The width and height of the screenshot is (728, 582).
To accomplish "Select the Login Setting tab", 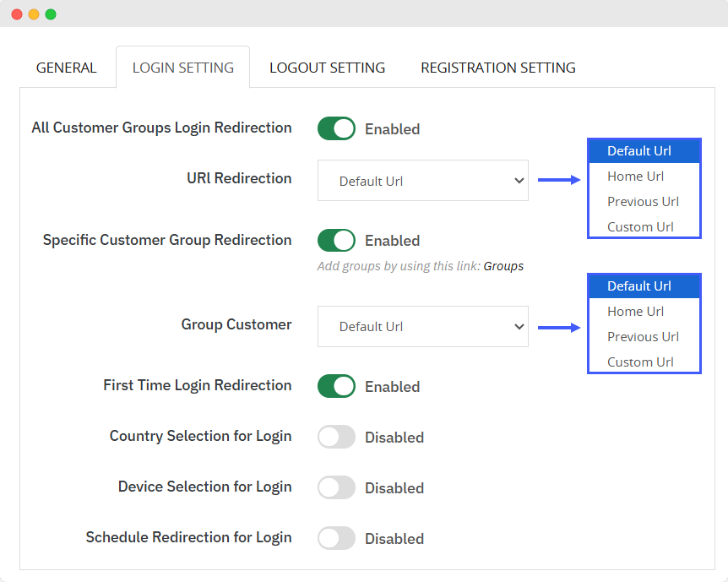I will [x=182, y=68].
